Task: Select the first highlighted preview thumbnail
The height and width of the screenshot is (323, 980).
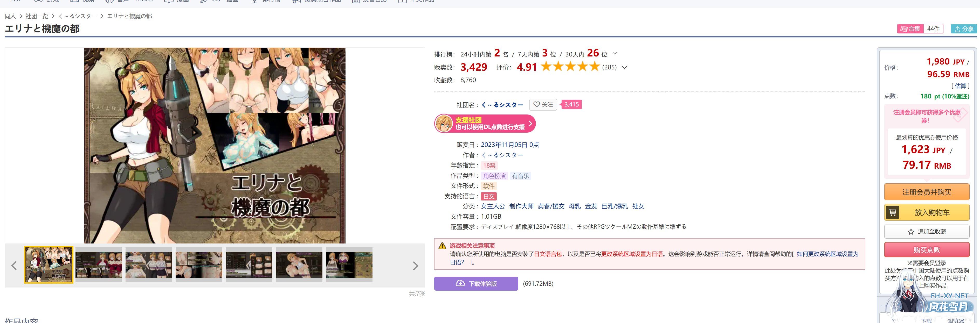Action: [x=49, y=265]
